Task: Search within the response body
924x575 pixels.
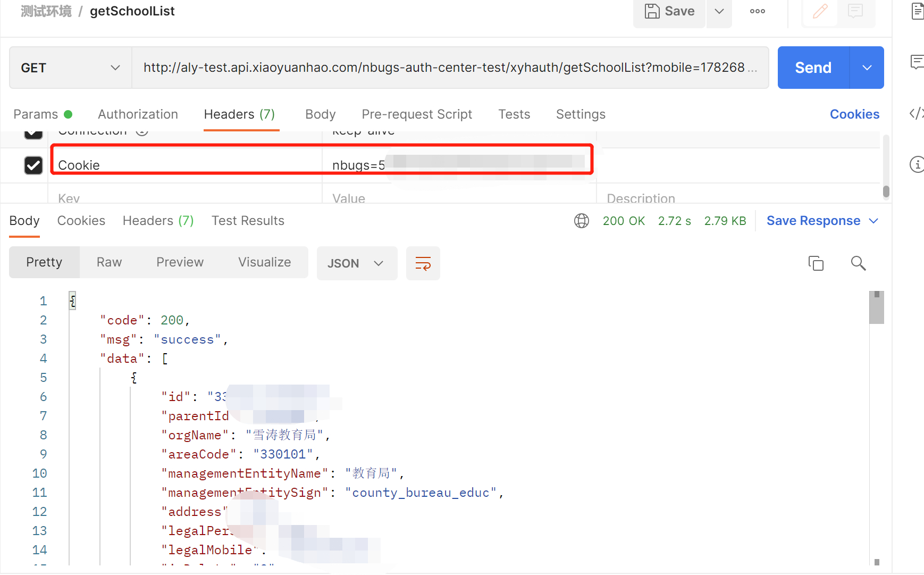Action: [858, 263]
